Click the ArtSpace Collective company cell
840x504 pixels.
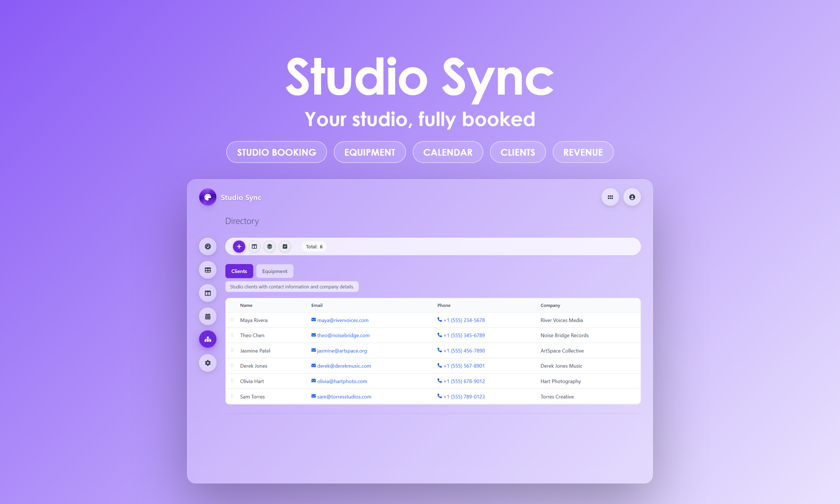click(562, 351)
